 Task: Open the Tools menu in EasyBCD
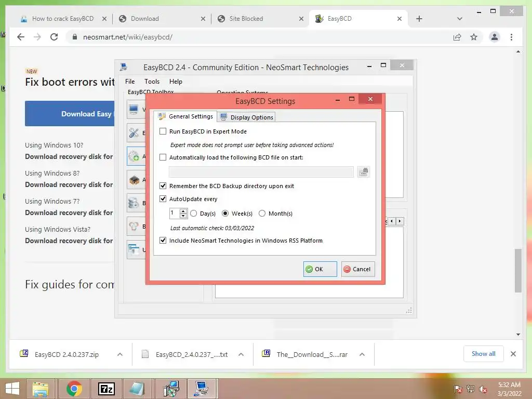pyautogui.click(x=152, y=82)
